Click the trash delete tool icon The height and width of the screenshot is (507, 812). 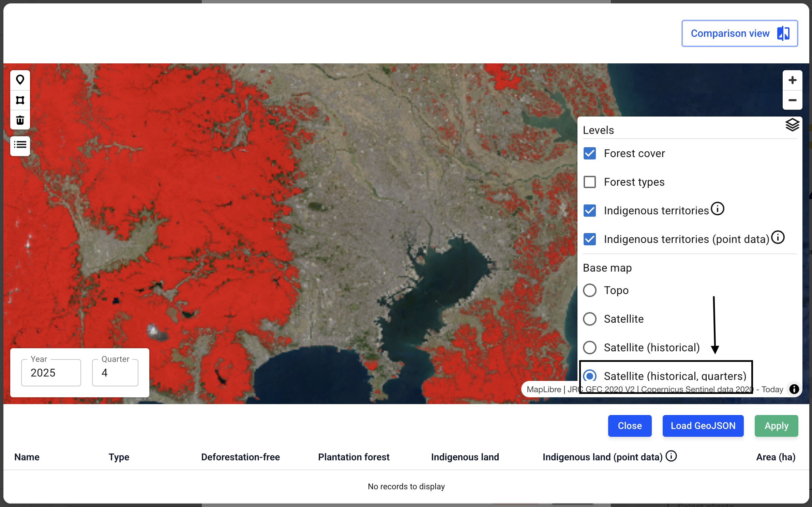pos(20,120)
